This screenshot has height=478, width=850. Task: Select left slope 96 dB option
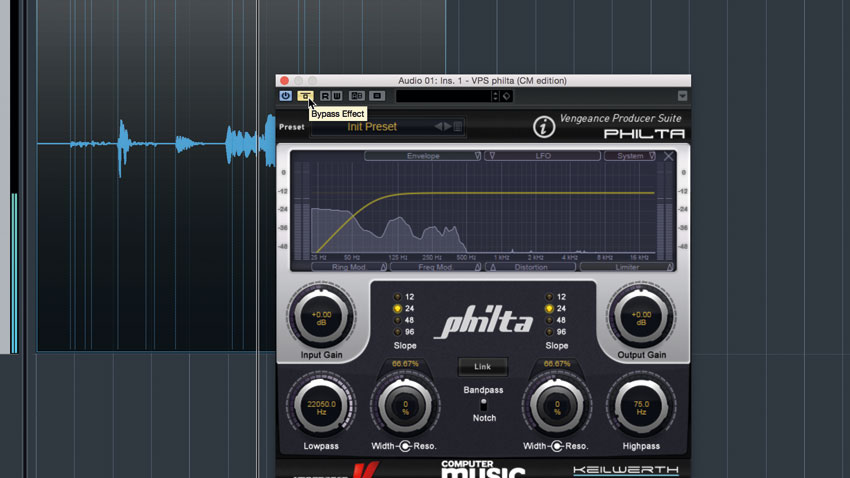(x=397, y=332)
